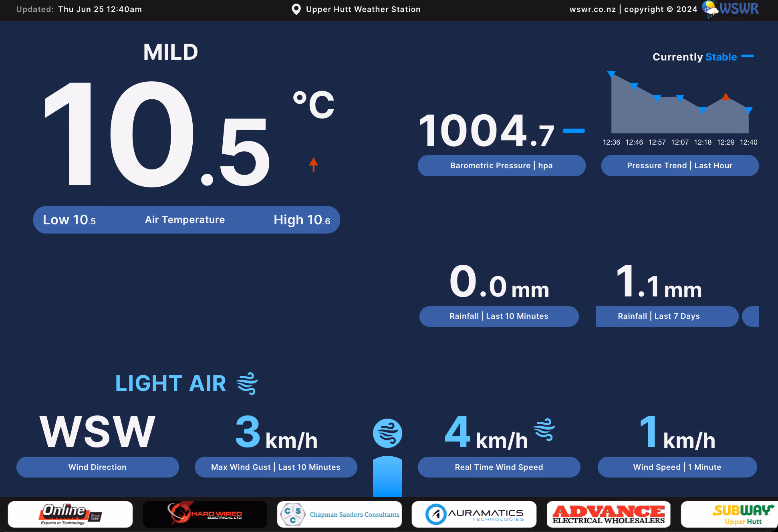Click the 10.5 °C temperature reading
Screen dimensions: 778x532
pos(188,134)
